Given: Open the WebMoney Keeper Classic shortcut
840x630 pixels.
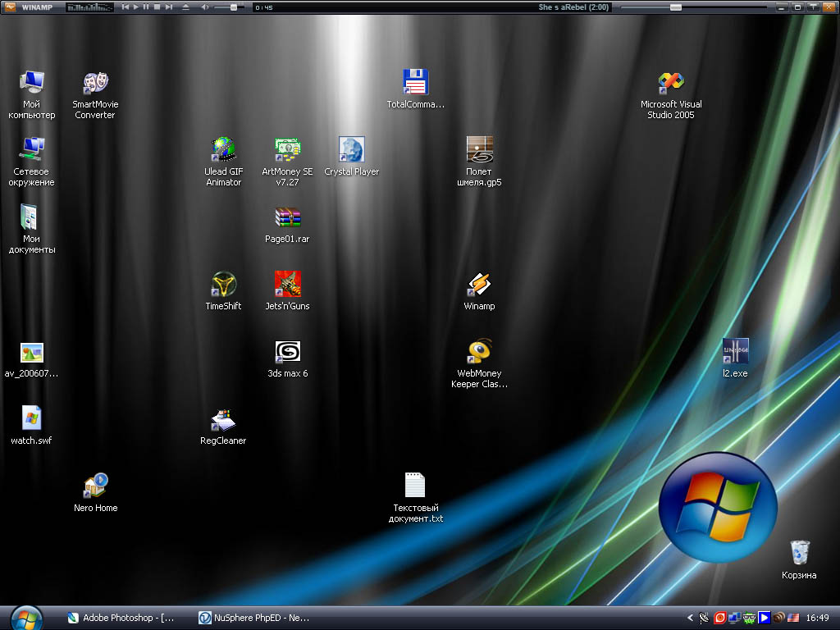Looking at the screenshot, I should pyautogui.click(x=479, y=352).
